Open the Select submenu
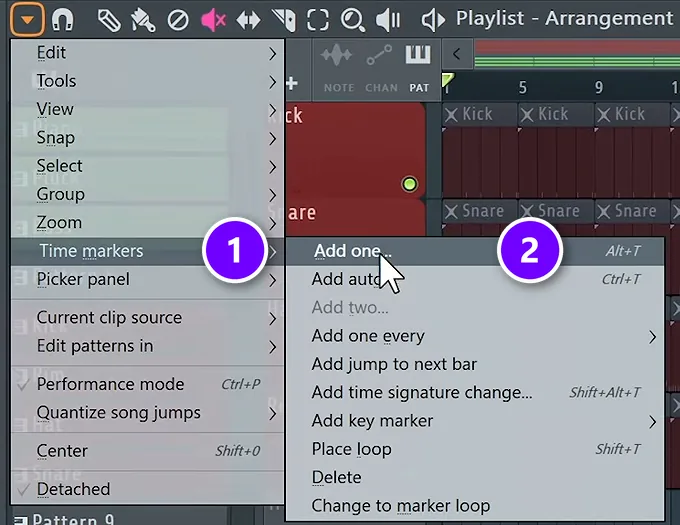 point(147,166)
